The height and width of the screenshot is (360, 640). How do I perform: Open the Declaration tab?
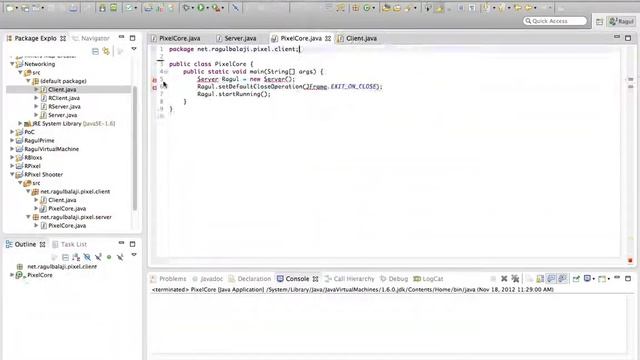coord(250,279)
